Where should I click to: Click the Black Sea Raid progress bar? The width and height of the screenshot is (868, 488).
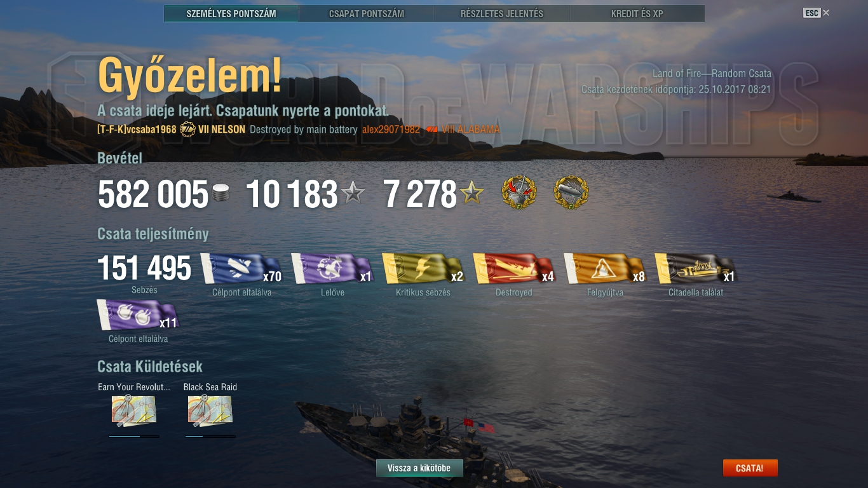click(x=210, y=437)
